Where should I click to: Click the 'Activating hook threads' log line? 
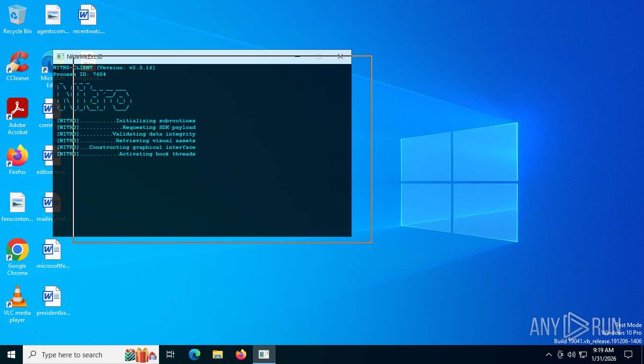tap(126, 154)
